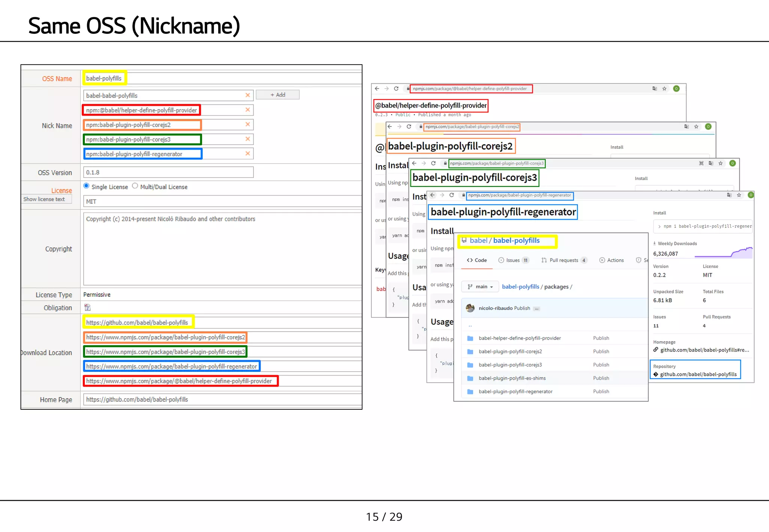This screenshot has height=532, width=769.
Task: Open nicolo-ribaudo commit author link
Action: click(495, 308)
